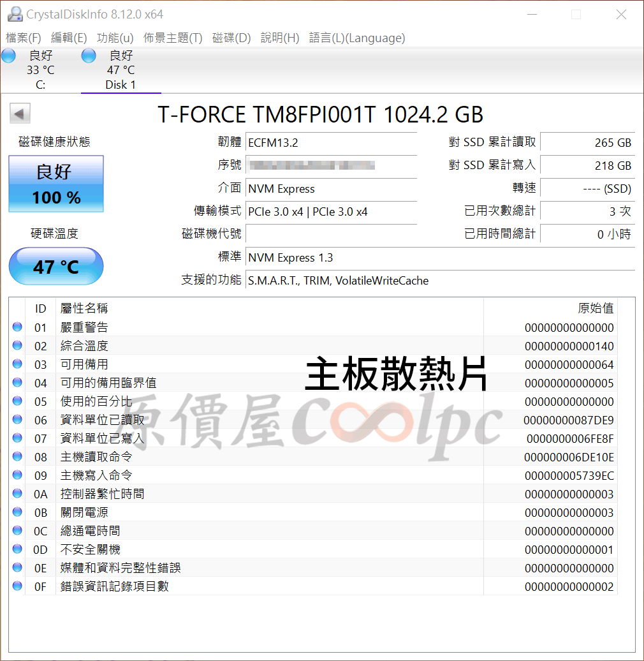Click status dot for attribute 0D 不安全關機
The width and height of the screenshot is (644, 661).
point(17,549)
